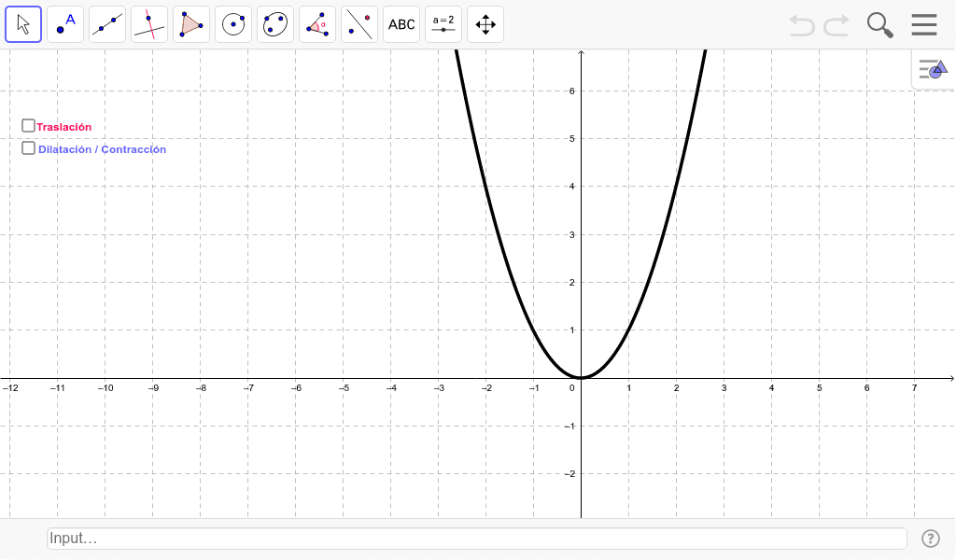This screenshot has width=956, height=560.
Task: Enable the Dilatación / Contracción checkbox
Action: (x=28, y=148)
